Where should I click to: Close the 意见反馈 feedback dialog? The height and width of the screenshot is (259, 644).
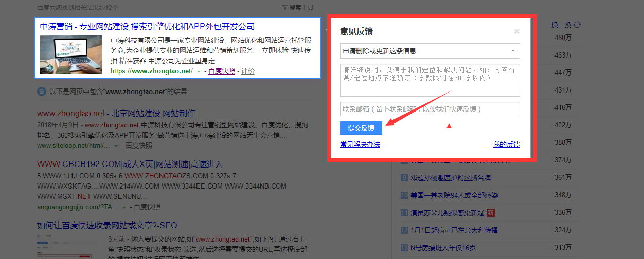(x=516, y=31)
